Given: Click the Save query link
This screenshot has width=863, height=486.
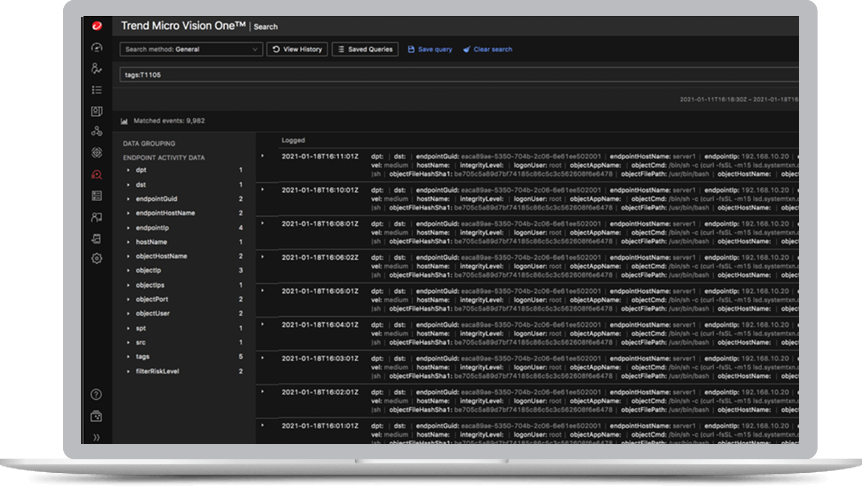Looking at the screenshot, I should pos(429,49).
